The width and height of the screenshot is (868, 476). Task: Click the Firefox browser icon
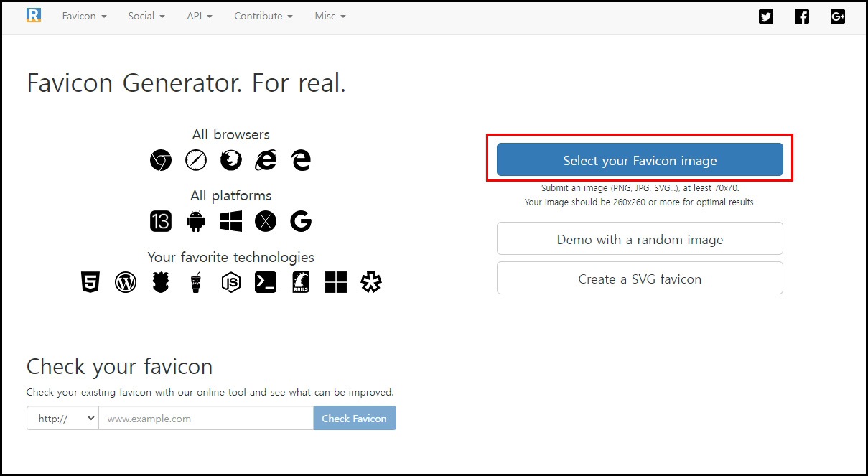coord(230,160)
